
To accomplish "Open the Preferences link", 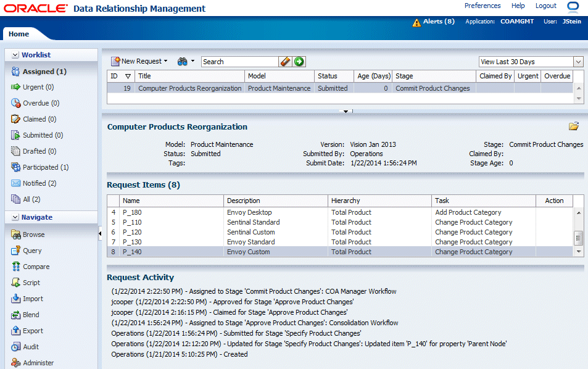I will coord(482,6).
